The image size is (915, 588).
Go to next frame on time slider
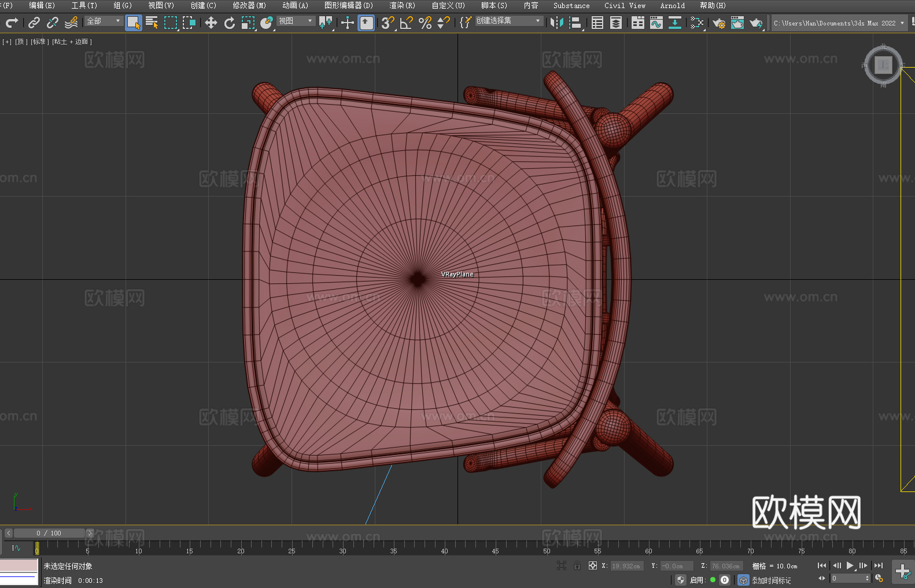90,533
